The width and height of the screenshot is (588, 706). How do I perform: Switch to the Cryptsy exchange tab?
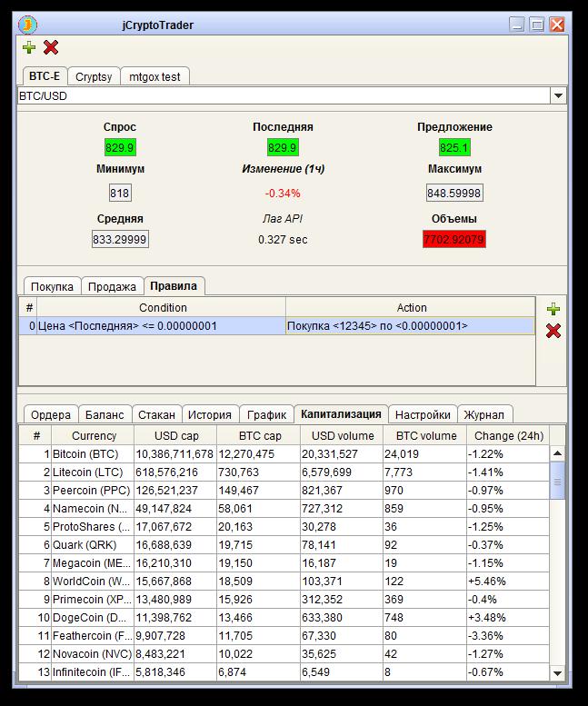(x=94, y=77)
